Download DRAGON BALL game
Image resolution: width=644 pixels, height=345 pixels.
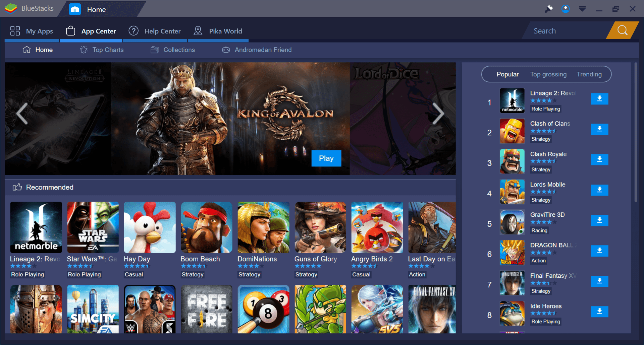(599, 251)
